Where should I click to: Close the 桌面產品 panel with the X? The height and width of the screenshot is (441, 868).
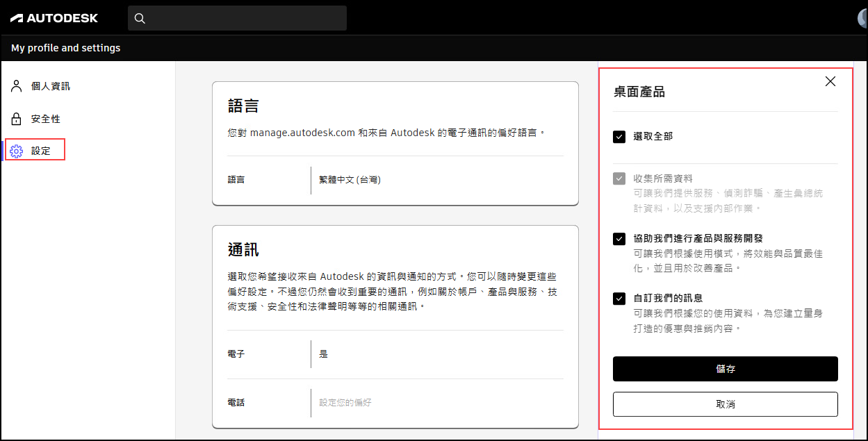coord(830,81)
